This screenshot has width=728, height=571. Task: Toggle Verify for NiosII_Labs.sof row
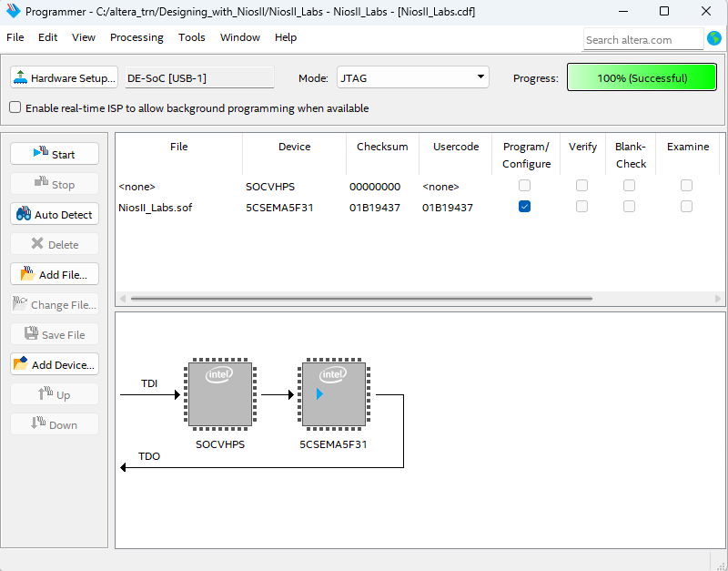pyautogui.click(x=581, y=207)
